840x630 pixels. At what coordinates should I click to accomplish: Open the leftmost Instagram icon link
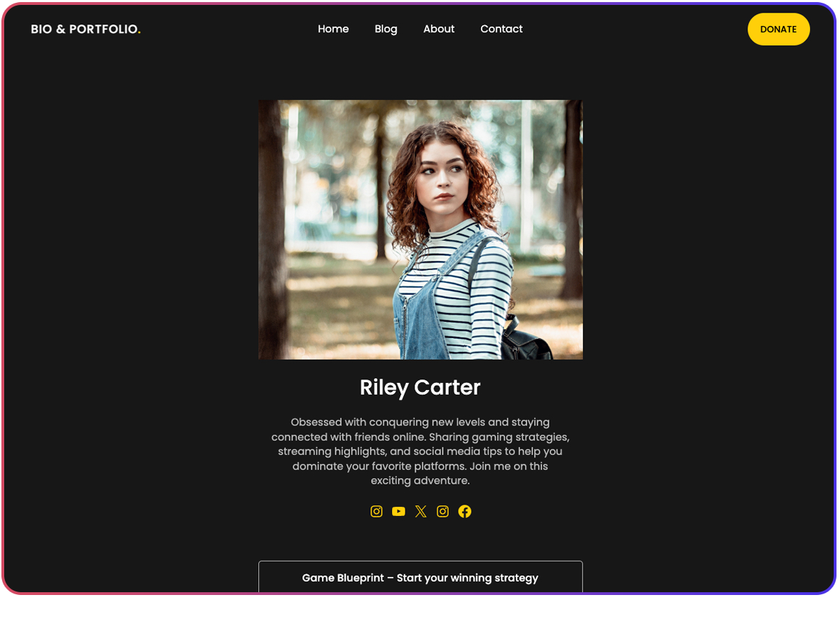[377, 512]
